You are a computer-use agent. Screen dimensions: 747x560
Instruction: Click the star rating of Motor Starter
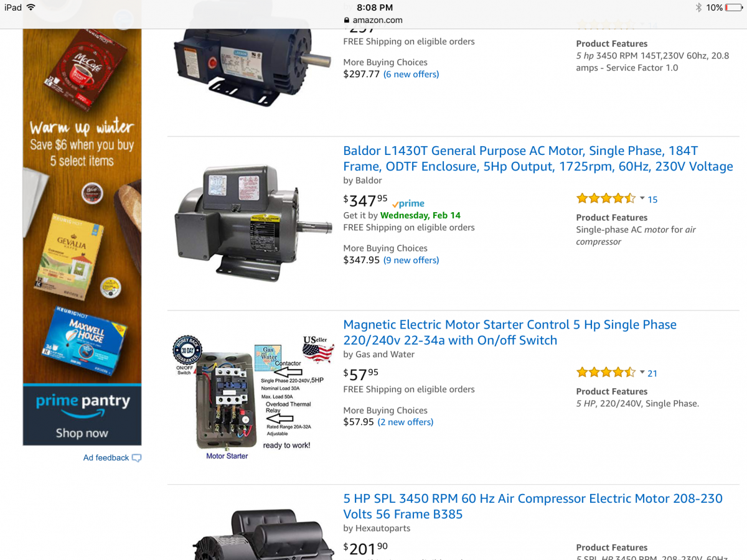(606, 373)
